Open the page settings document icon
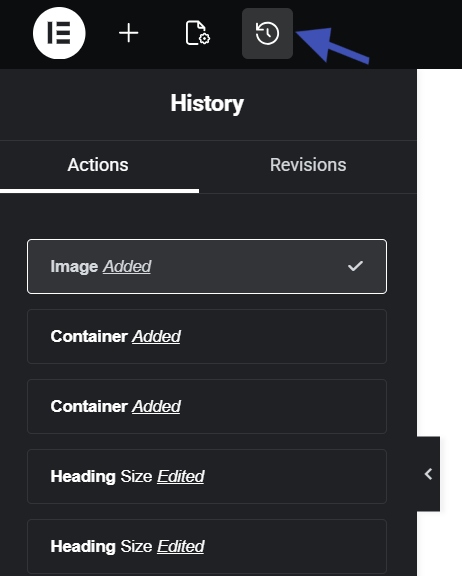 [x=198, y=33]
